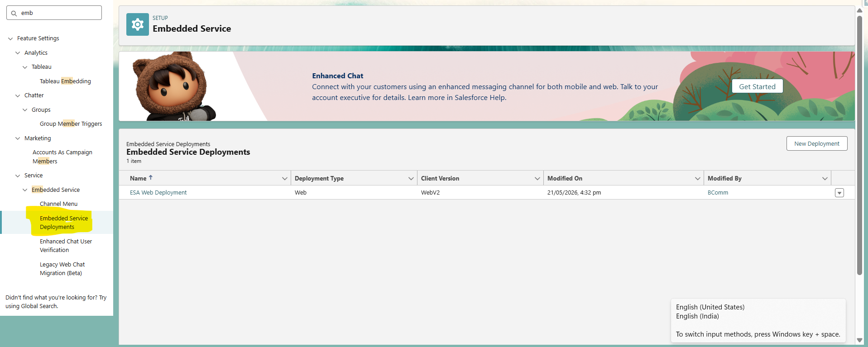Image resolution: width=868 pixels, height=347 pixels.
Task: Collapse the Service tree node
Action: point(18,176)
